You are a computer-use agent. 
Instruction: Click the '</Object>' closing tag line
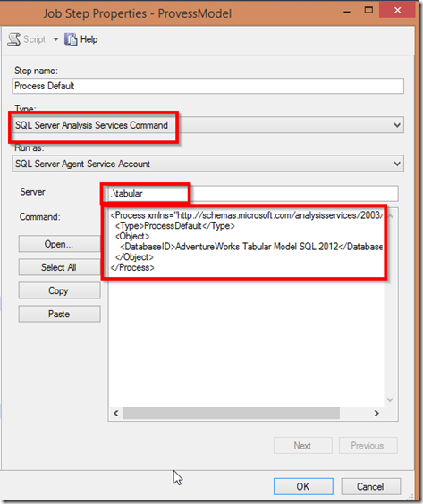134,257
